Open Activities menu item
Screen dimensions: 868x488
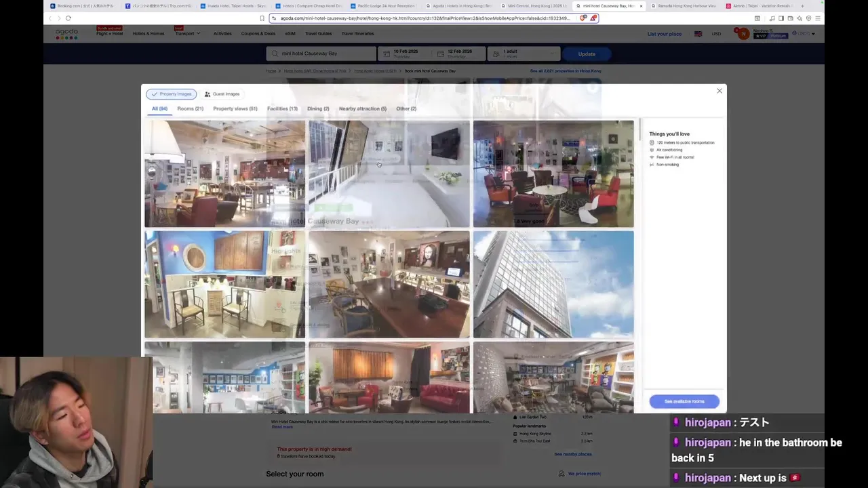222,33
